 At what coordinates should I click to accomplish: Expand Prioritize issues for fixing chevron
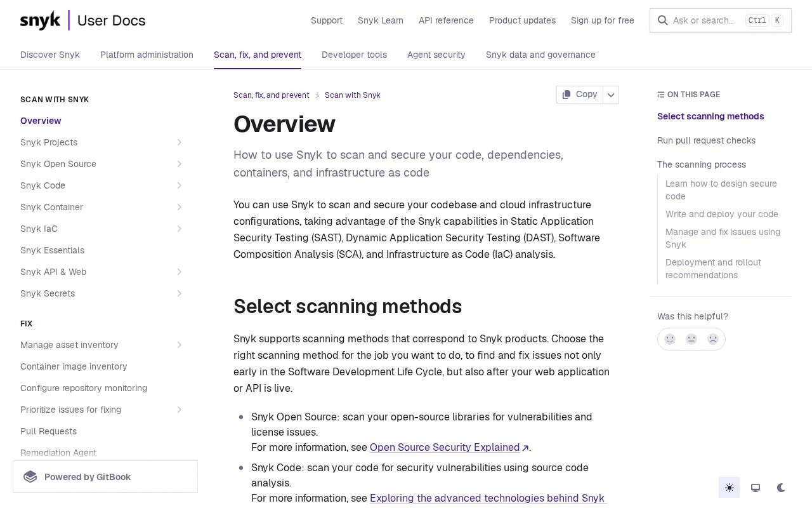tap(180, 410)
